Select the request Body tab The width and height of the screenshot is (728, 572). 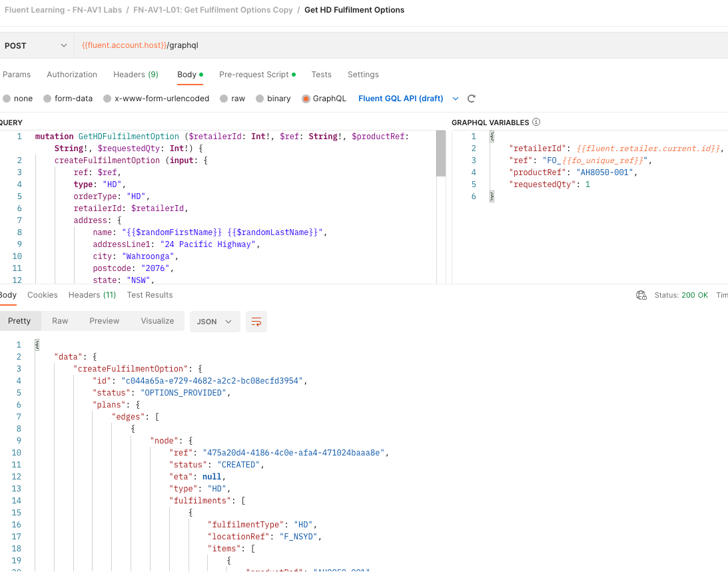[x=190, y=75]
